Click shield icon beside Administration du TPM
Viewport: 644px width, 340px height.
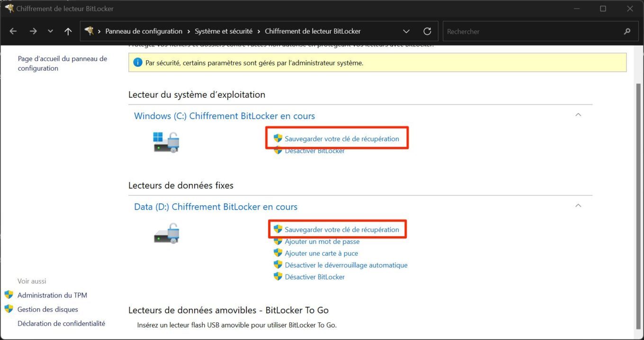9,294
